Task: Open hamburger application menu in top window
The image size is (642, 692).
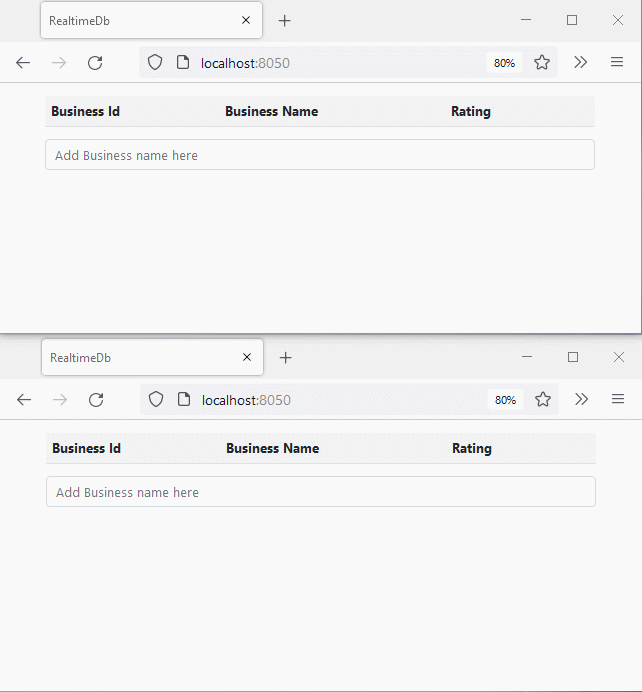Action: 617,63
